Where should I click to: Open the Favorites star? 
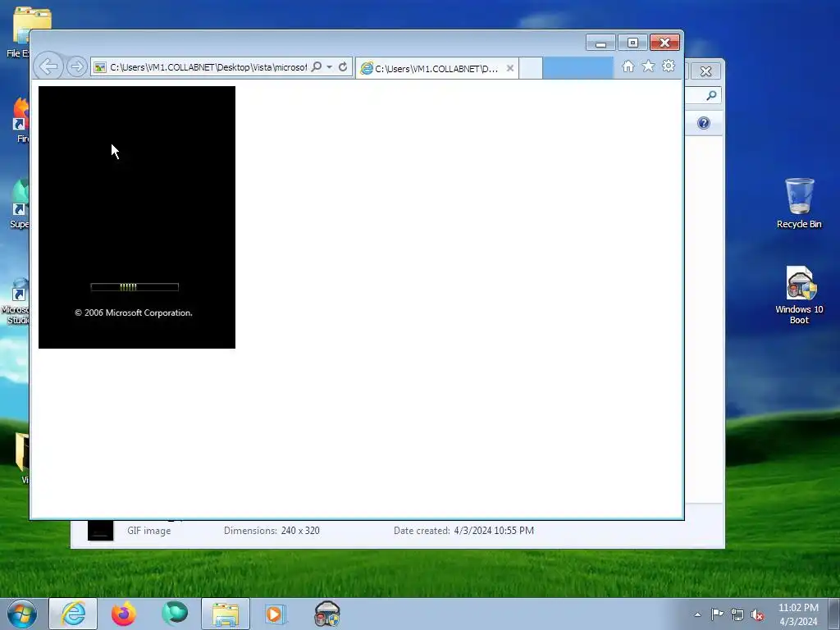[648, 66]
